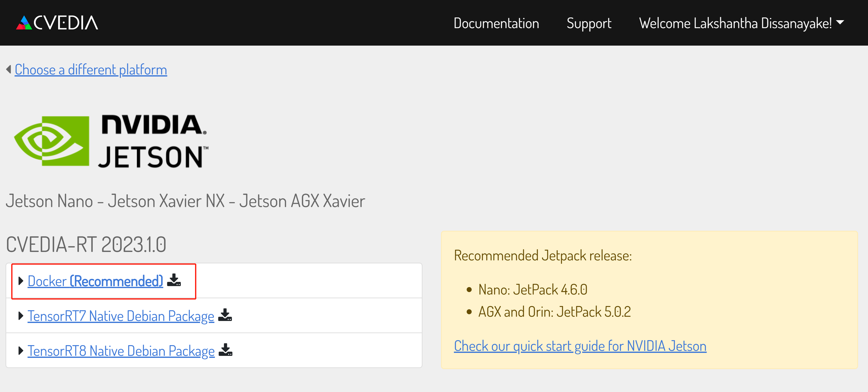Click the TensorRT8 Native Debian Package link

pos(121,351)
